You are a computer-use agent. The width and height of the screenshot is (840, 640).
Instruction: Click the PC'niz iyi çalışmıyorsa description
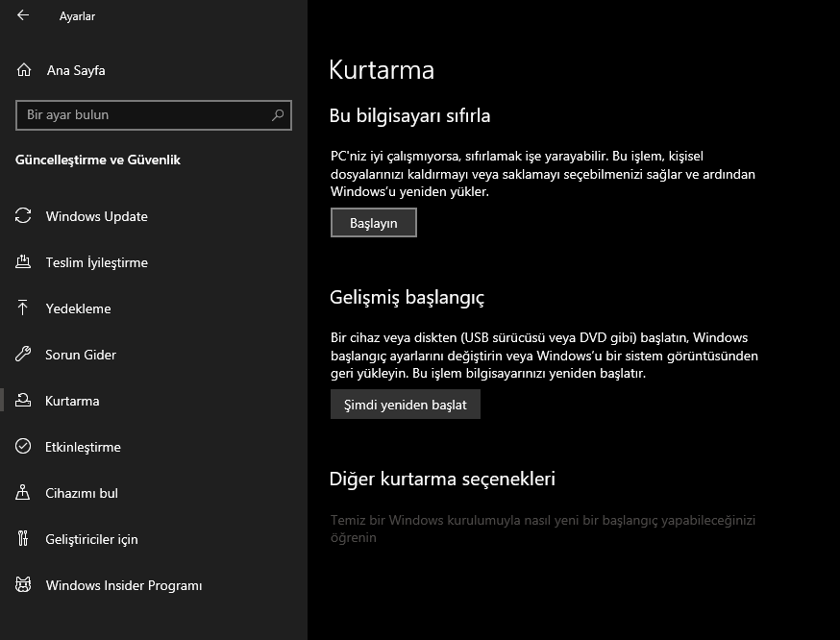point(543,174)
